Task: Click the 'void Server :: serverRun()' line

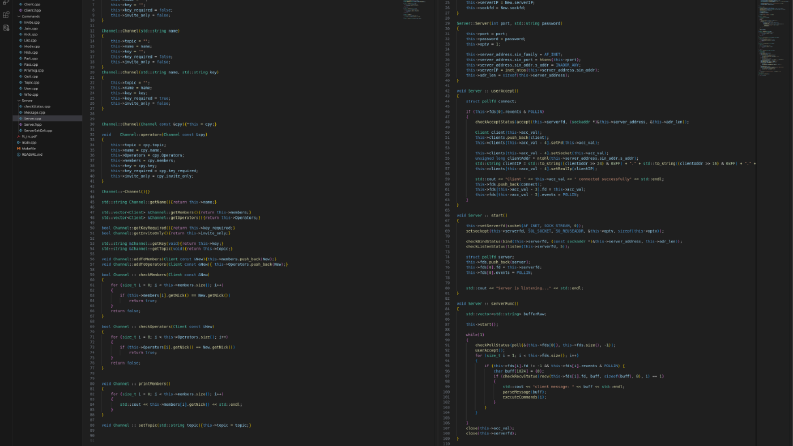Action: pos(488,303)
